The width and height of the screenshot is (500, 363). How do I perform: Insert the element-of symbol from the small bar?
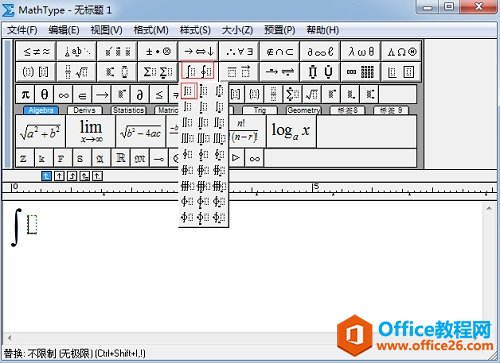click(x=82, y=95)
